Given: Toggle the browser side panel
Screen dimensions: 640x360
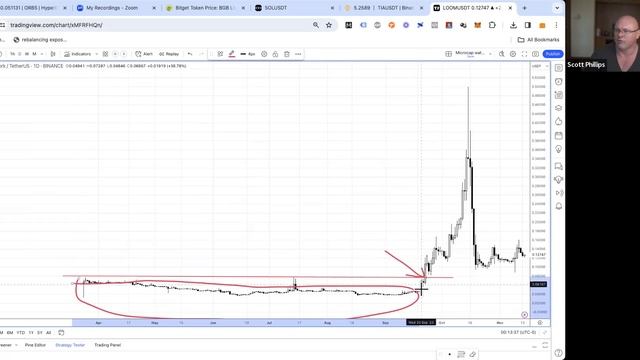Looking at the screenshot, I should (528, 25).
